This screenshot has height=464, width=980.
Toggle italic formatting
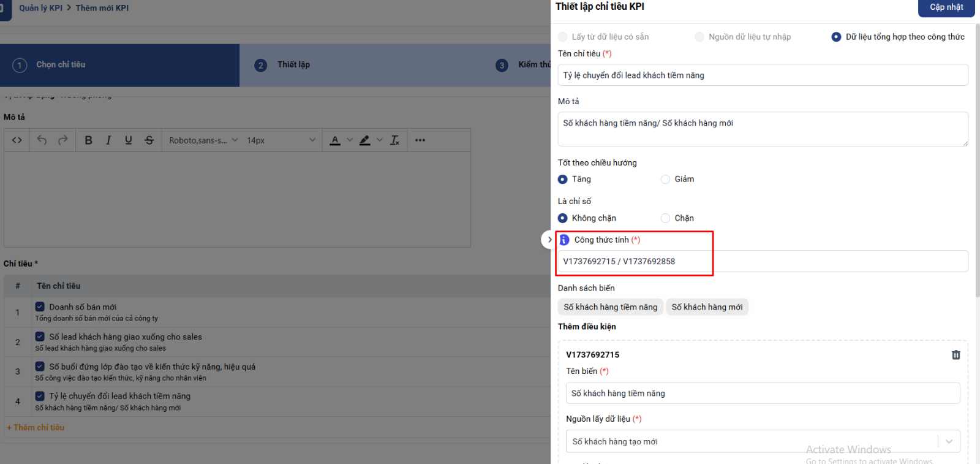click(108, 140)
